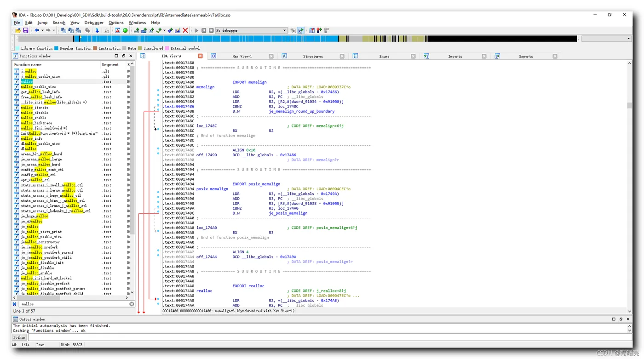This screenshot has width=644, height=359.
Task: Select the malloc_backtrace function row
Action: [x=71, y=123]
